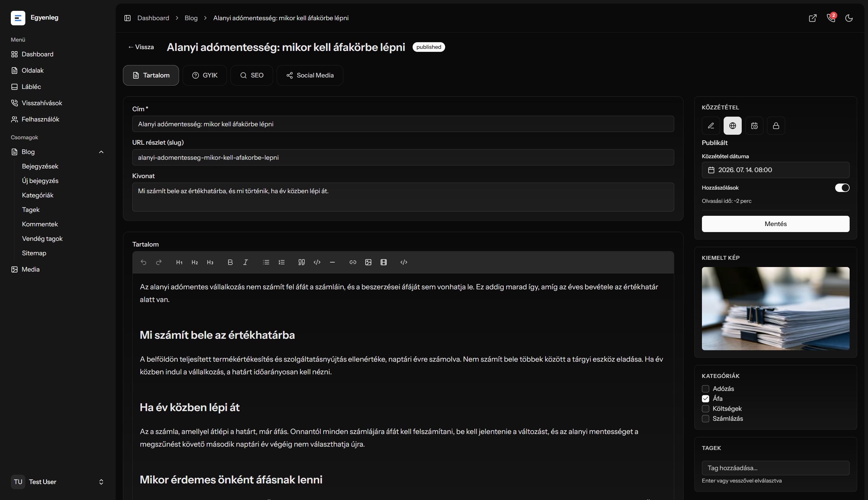Focus the Tag hozzáadása input field
Image resolution: width=868 pixels, height=500 pixels.
pos(776,468)
